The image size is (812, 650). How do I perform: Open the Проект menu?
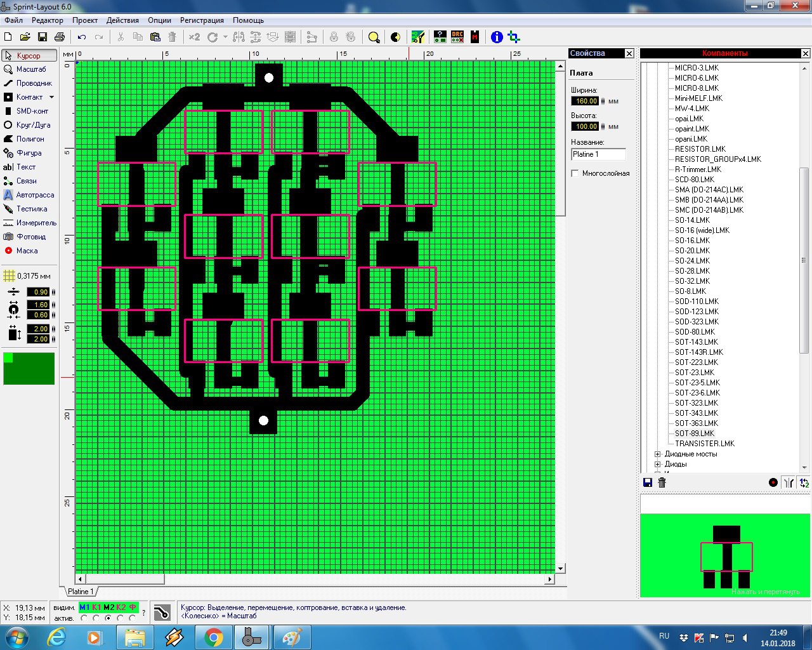84,20
